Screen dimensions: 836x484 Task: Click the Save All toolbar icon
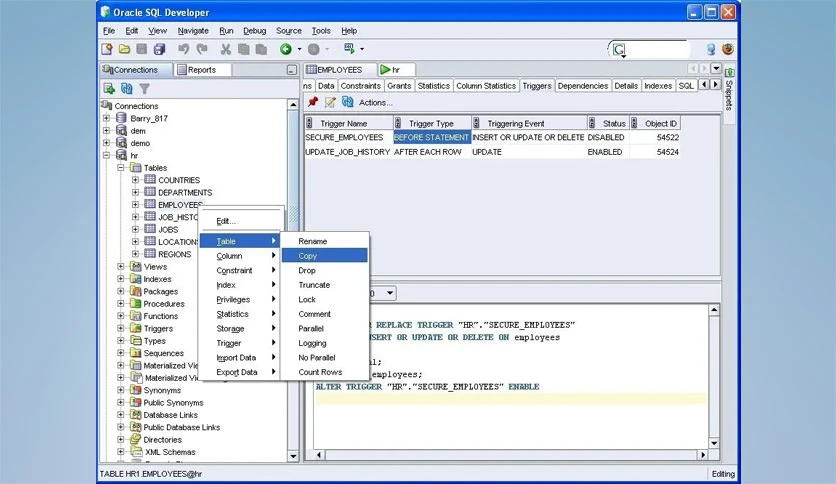[159, 49]
